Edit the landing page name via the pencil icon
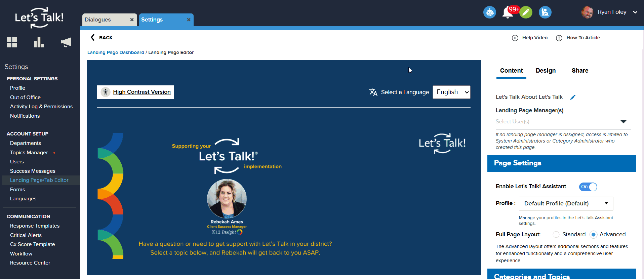644x279 pixels. pyautogui.click(x=573, y=97)
